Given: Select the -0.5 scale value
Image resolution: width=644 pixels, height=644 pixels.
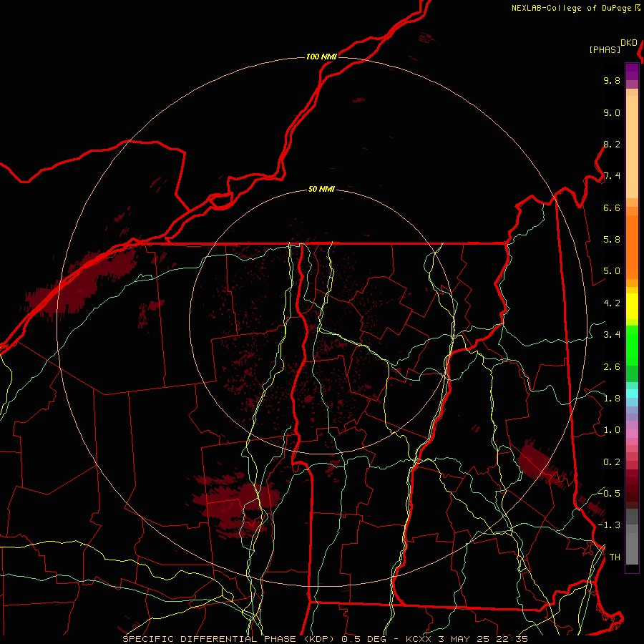Looking at the screenshot, I should pyautogui.click(x=609, y=493).
